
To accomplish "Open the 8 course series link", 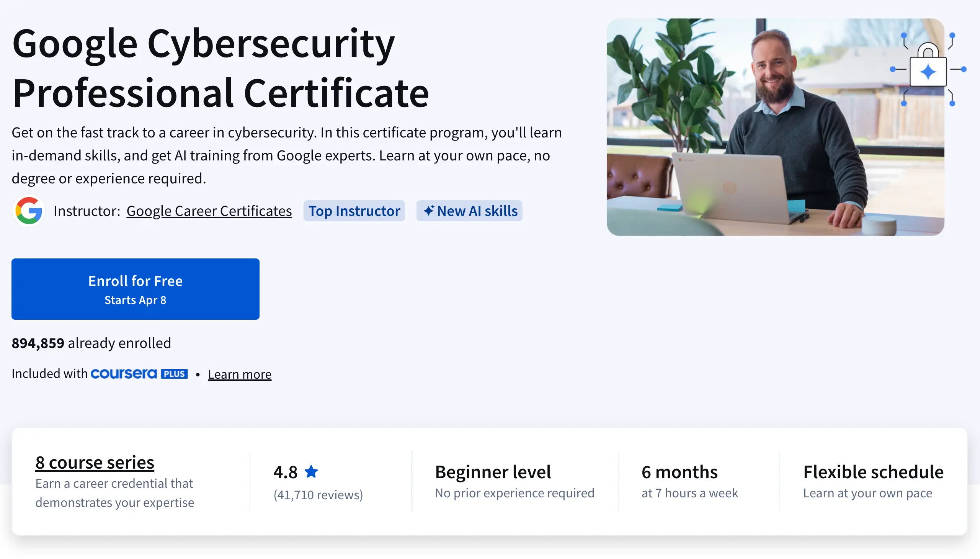I will click(95, 462).
